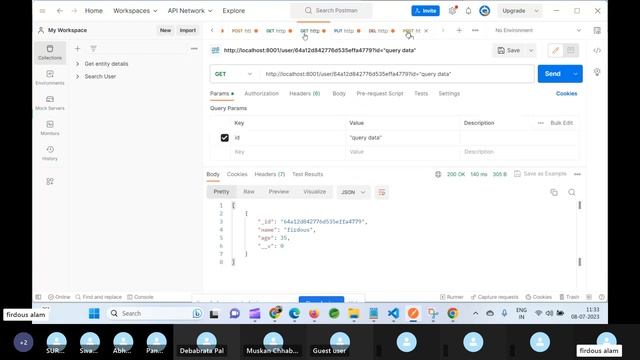Expand the Search User collection
Image resolution: width=640 pixels, height=360 pixels.
78,76
